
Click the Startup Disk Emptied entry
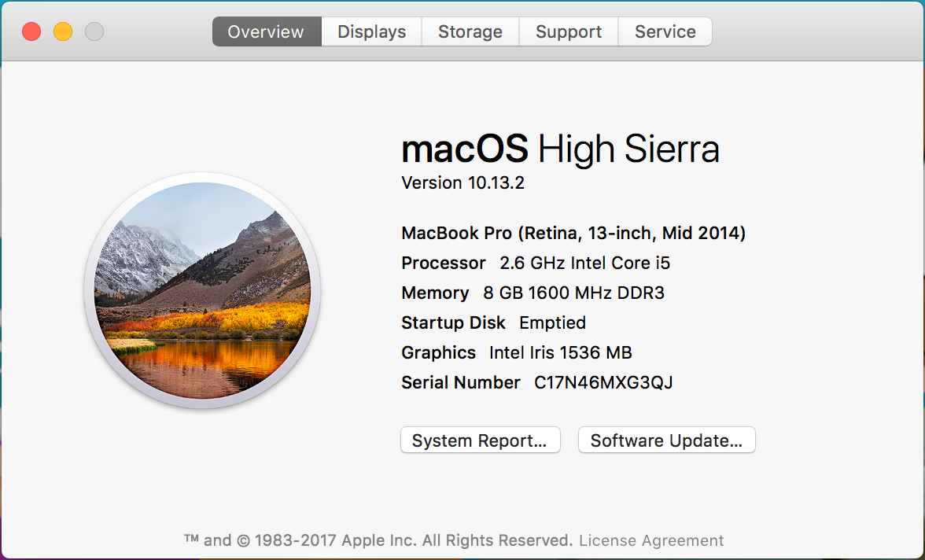tap(494, 322)
